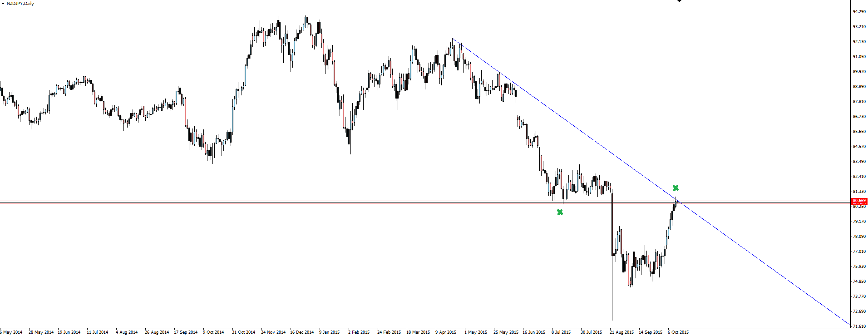Viewport: 868px width, 336px height.
Task: Click the 9 Jan 2015 date label
Action: click(x=329, y=332)
